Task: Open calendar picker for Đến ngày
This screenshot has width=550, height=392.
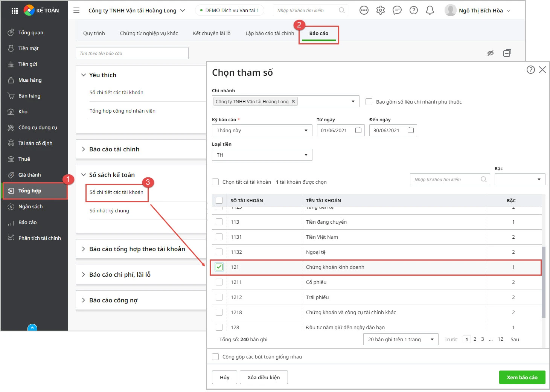Action: (x=411, y=130)
